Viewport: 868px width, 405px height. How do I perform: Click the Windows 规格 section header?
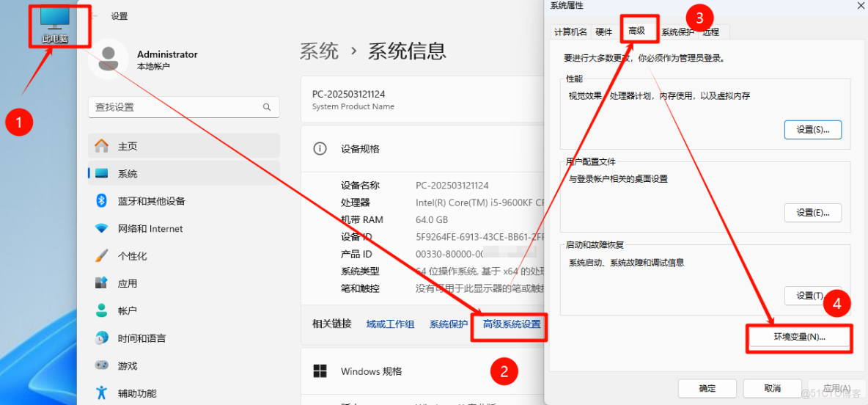click(372, 371)
